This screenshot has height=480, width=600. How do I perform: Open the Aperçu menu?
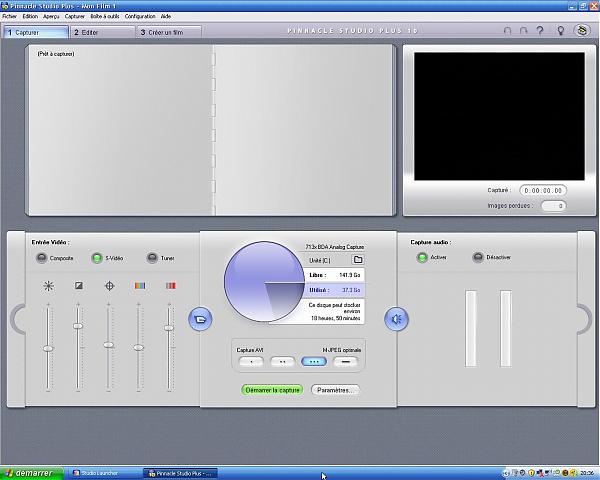pyautogui.click(x=51, y=16)
